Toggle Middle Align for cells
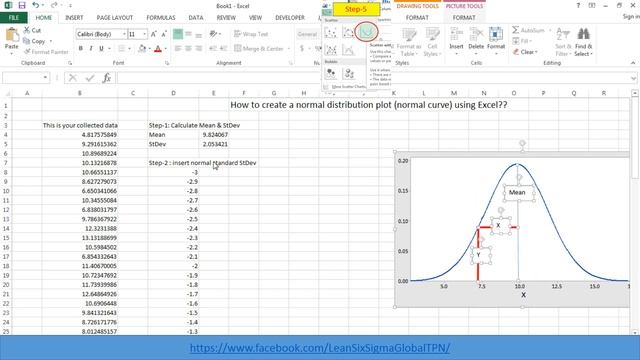The image size is (640, 360). 188,34
